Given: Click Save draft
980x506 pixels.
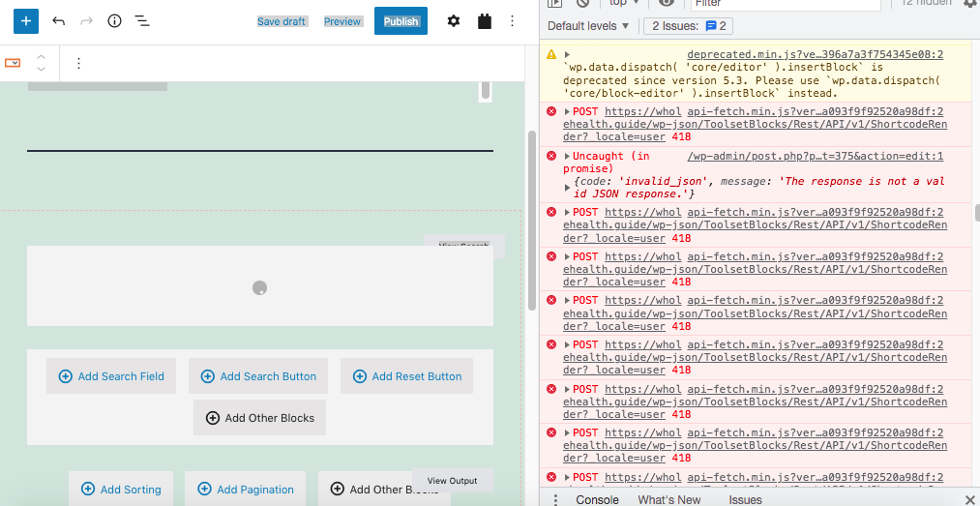Looking at the screenshot, I should (x=282, y=21).
